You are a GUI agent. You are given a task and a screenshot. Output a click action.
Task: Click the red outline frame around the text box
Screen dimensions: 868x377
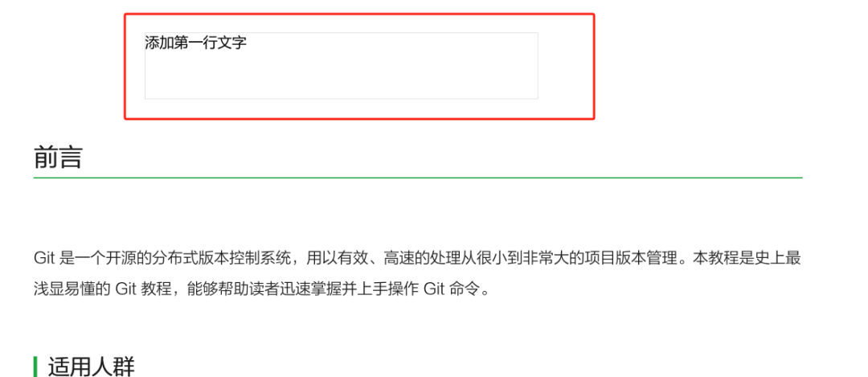[x=359, y=14]
